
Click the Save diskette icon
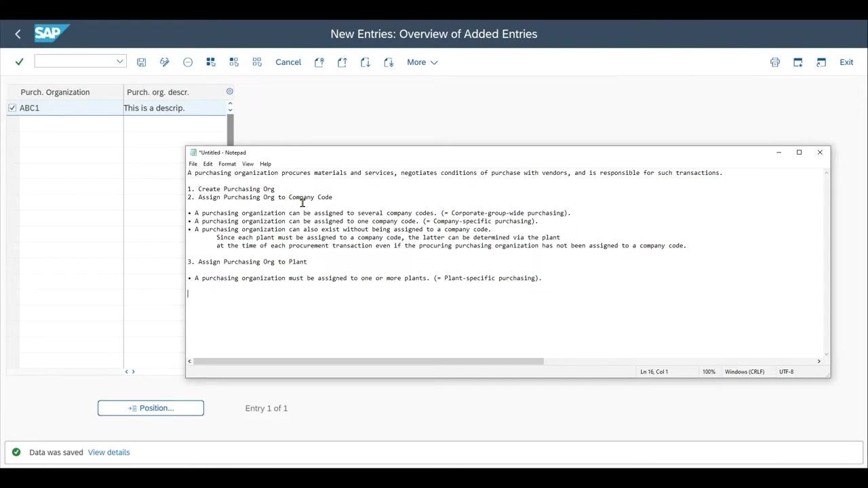coord(141,62)
